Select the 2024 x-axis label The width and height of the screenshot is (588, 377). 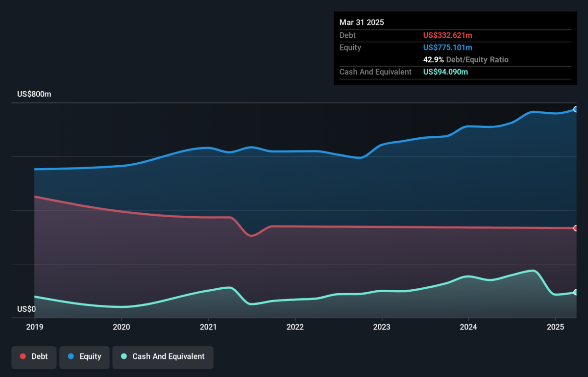pos(468,327)
